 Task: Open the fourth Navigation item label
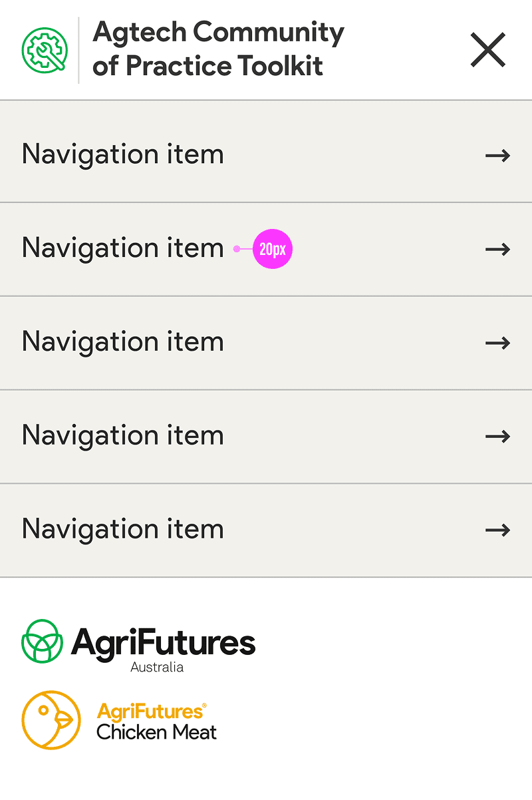(x=123, y=436)
